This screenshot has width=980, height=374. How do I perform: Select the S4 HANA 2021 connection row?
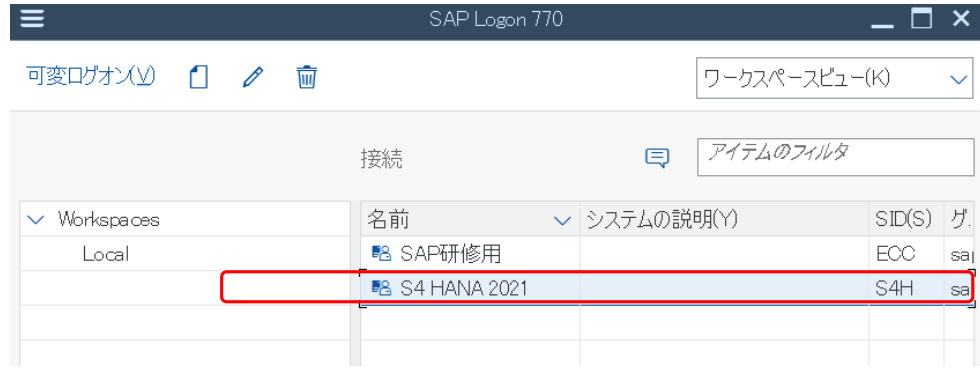click(x=667, y=288)
